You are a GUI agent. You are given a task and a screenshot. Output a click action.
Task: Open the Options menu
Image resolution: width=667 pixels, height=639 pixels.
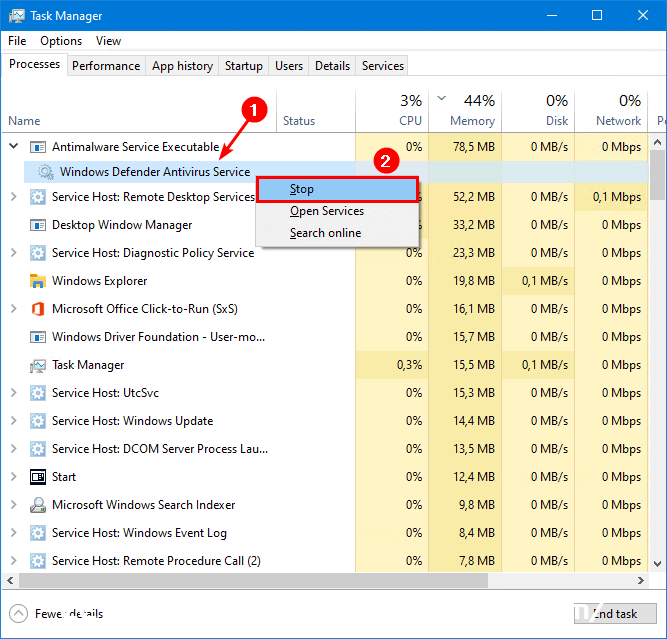(x=61, y=41)
